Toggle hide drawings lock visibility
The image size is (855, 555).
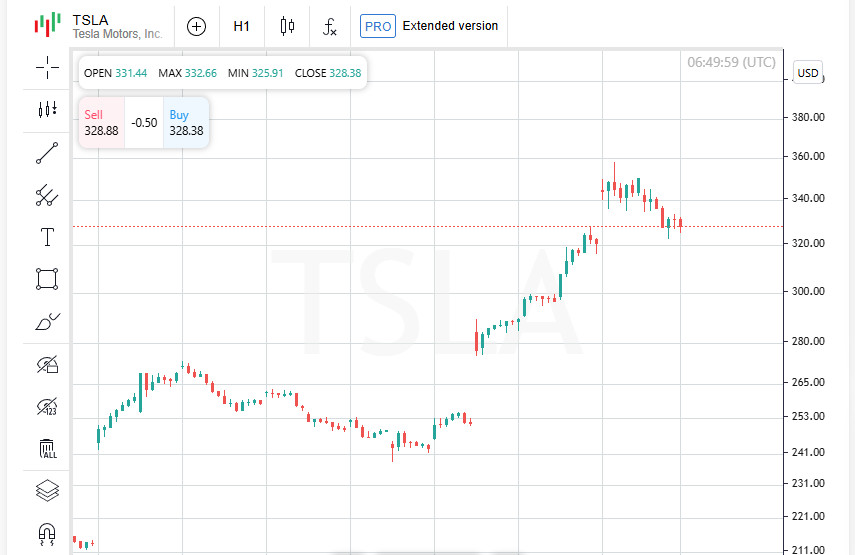[x=47, y=364]
